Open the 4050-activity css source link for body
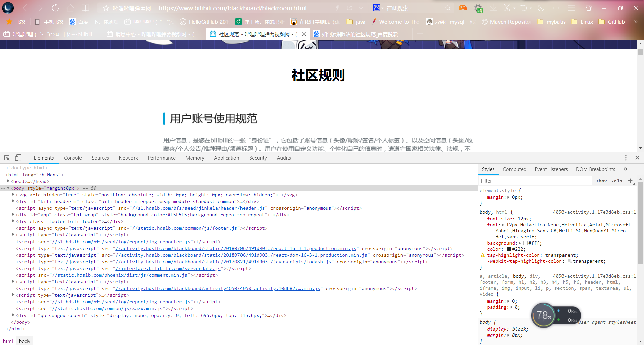Viewport: 644px width, 345px height. coord(594,212)
